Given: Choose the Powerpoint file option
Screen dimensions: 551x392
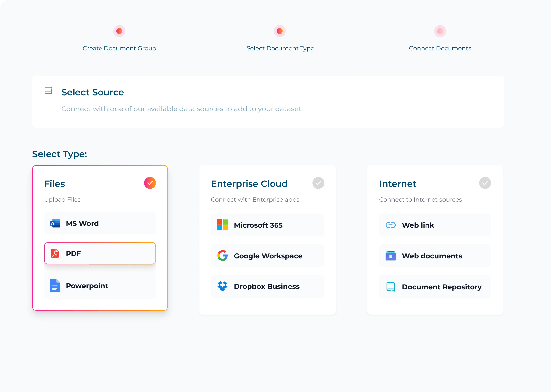Looking at the screenshot, I should click(100, 286).
